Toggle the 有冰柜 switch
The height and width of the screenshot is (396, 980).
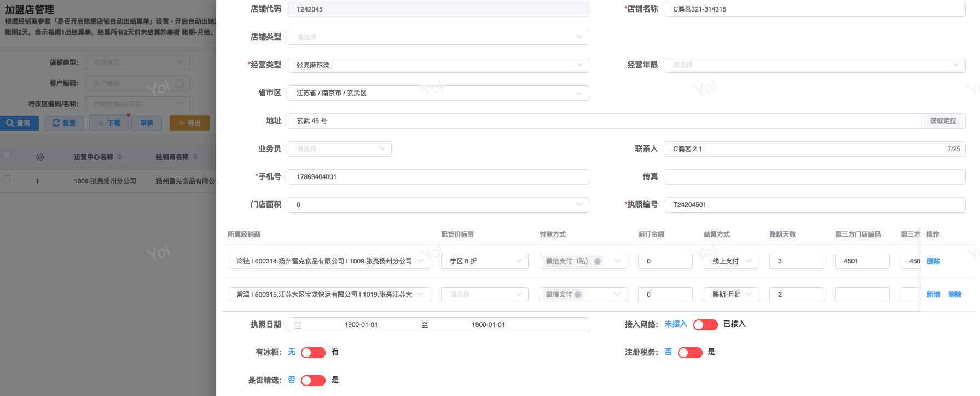313,353
